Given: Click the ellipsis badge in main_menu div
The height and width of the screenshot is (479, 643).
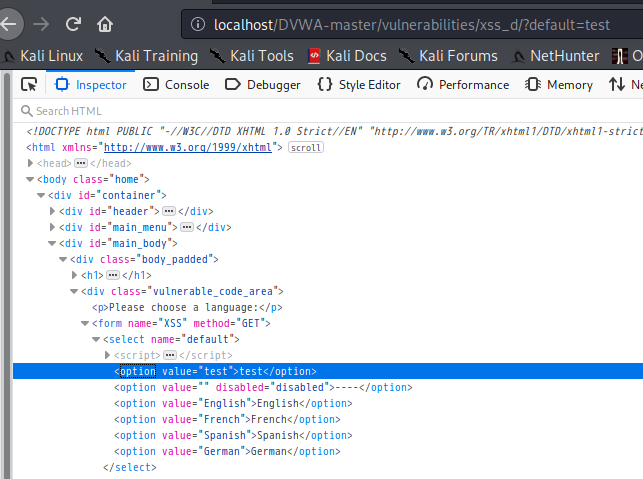Looking at the screenshot, I should (187, 227).
